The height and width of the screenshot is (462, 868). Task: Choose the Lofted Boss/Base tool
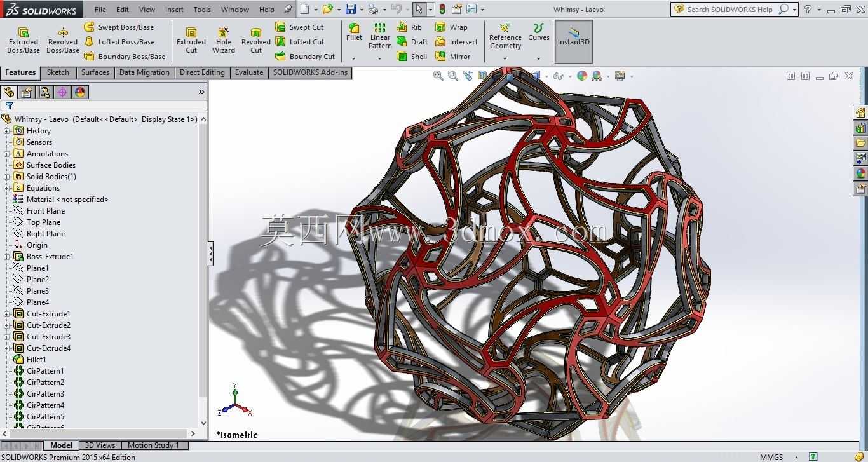119,42
